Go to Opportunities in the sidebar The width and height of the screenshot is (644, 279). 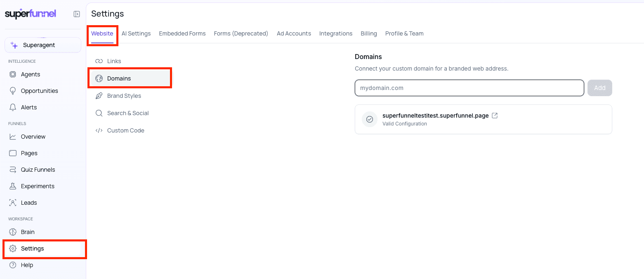[43, 91]
